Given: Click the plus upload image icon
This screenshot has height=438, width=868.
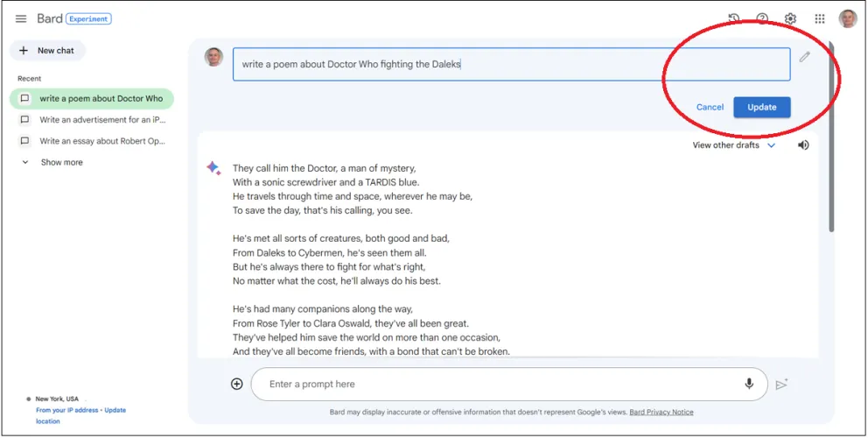Looking at the screenshot, I should (x=237, y=384).
